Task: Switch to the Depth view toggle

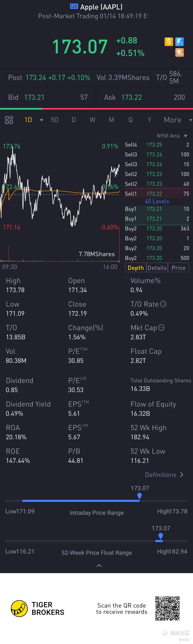Action: point(136,268)
